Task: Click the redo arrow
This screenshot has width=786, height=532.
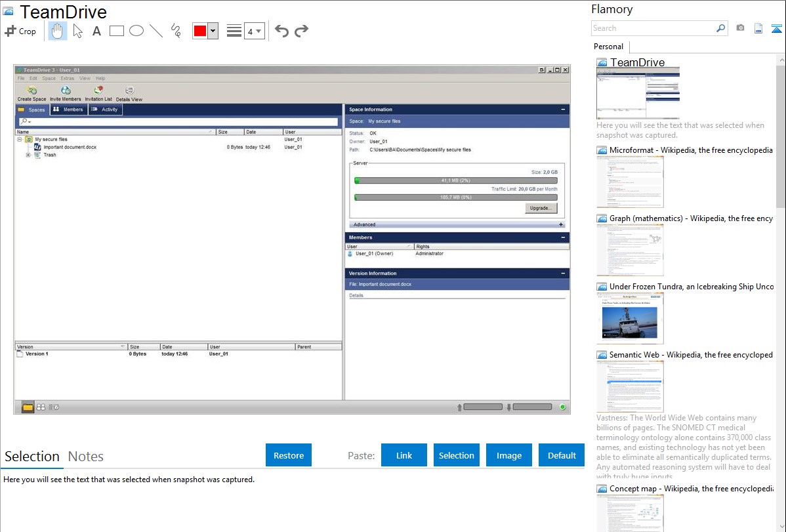Action: tap(301, 31)
